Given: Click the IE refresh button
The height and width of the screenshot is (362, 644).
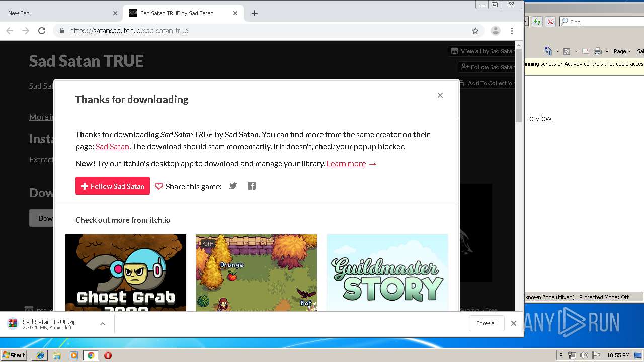Looking at the screenshot, I should point(537,22).
